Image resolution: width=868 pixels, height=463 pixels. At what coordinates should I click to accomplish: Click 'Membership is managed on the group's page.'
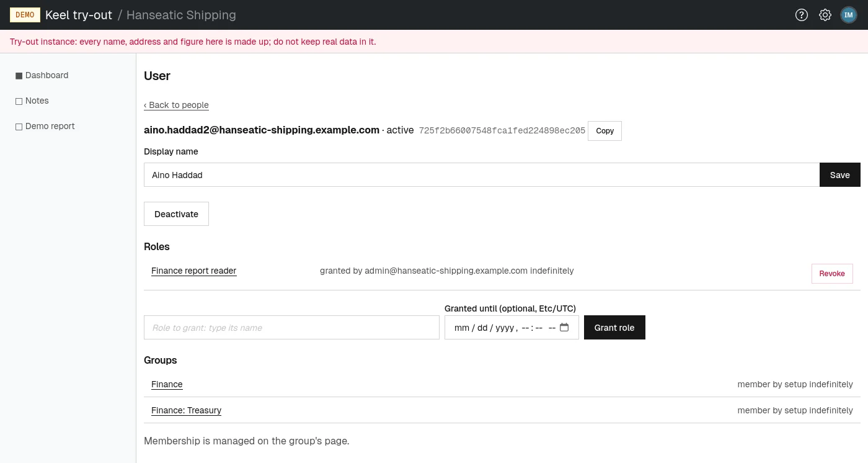[x=247, y=441]
